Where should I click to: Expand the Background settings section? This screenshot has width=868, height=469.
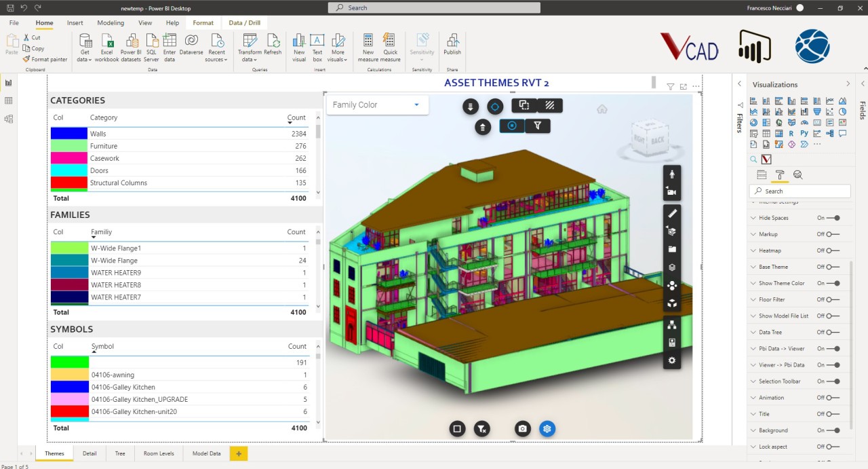click(753, 430)
